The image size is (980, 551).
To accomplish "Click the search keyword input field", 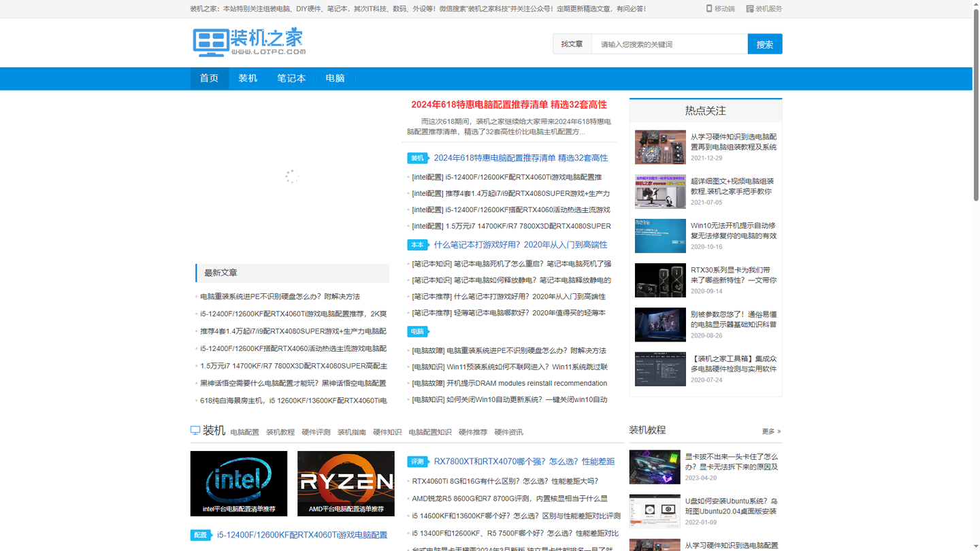I will click(x=670, y=44).
